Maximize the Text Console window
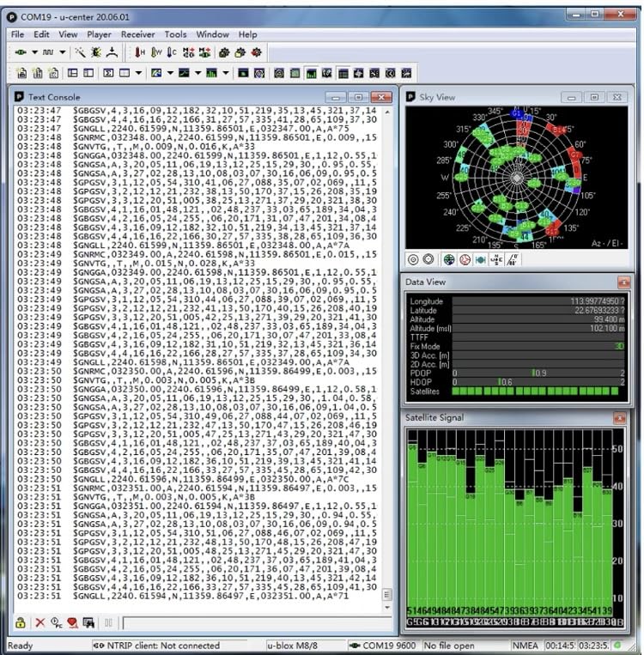This screenshot has width=644, height=655. pyautogui.click(x=358, y=97)
